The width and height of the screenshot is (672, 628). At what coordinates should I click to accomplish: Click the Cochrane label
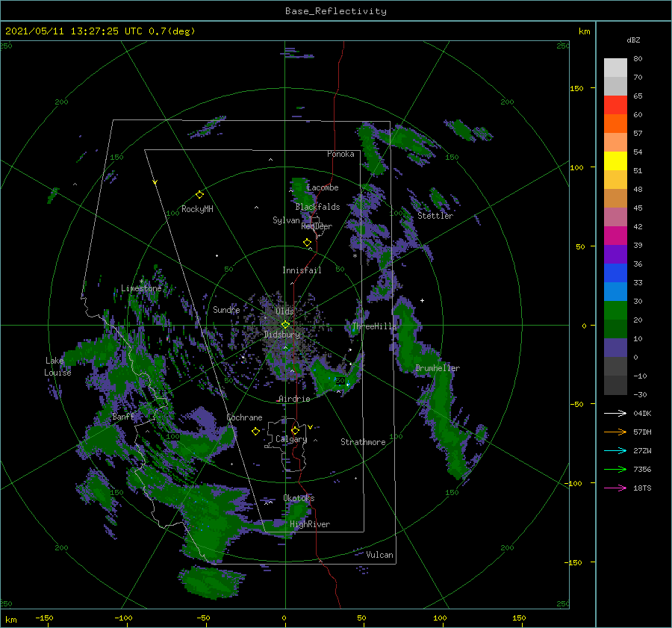(x=244, y=417)
